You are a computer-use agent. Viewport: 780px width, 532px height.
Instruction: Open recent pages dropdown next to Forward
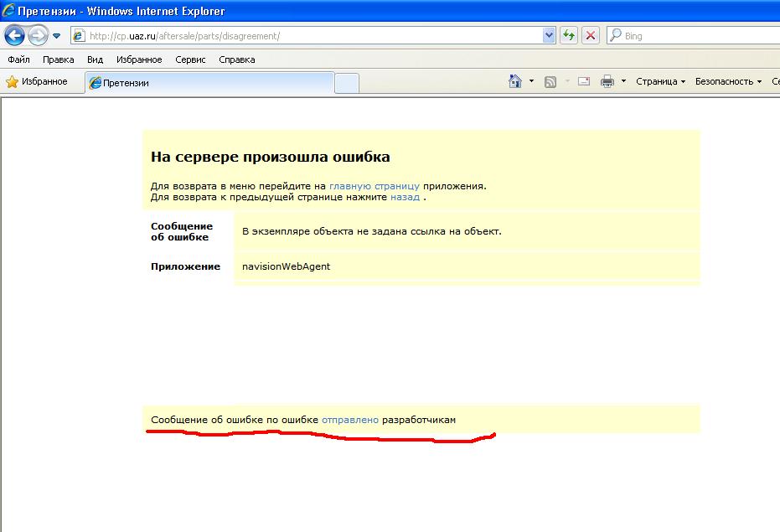57,36
